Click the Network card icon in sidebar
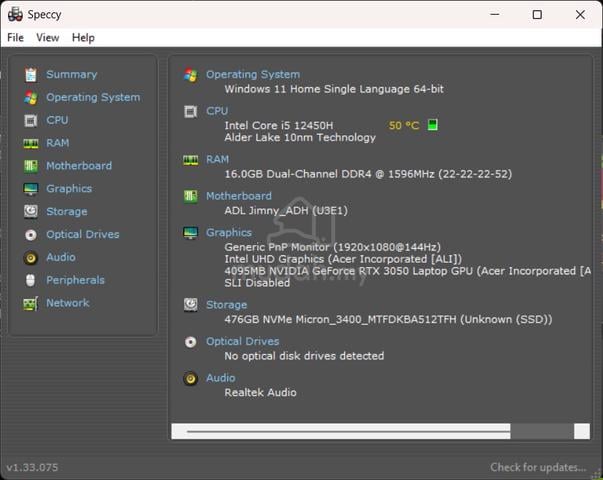Screen dimensions: 603x480 tap(31, 303)
